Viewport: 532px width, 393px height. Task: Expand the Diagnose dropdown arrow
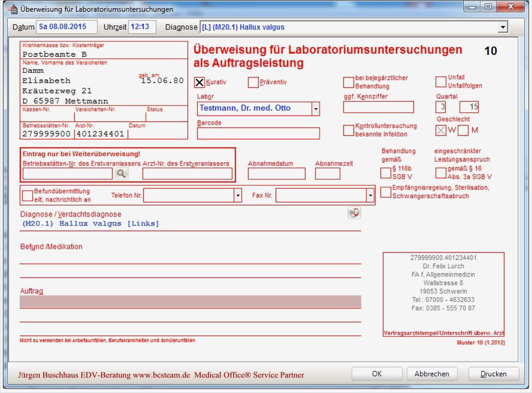[503, 27]
